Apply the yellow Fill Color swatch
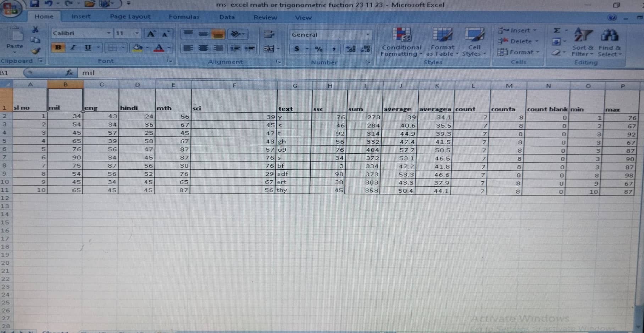This screenshot has width=644, height=333. 137,47
